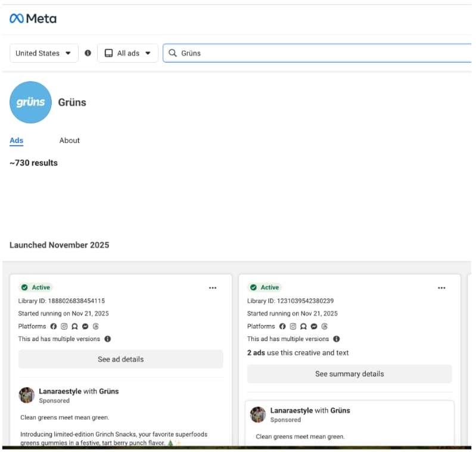Click the See ad details button
Viewport: 476px width, 452px height.
click(x=120, y=359)
